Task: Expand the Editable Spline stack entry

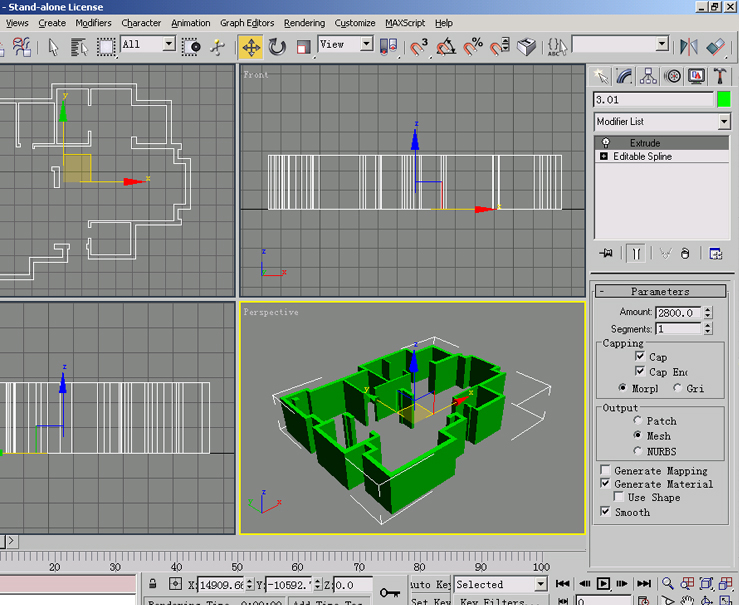Action: (604, 157)
